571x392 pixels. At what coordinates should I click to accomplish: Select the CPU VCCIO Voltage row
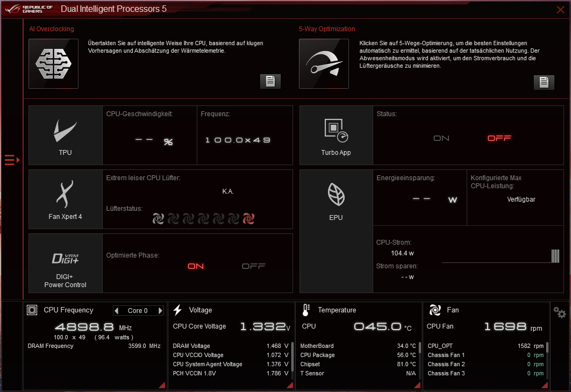click(231, 355)
